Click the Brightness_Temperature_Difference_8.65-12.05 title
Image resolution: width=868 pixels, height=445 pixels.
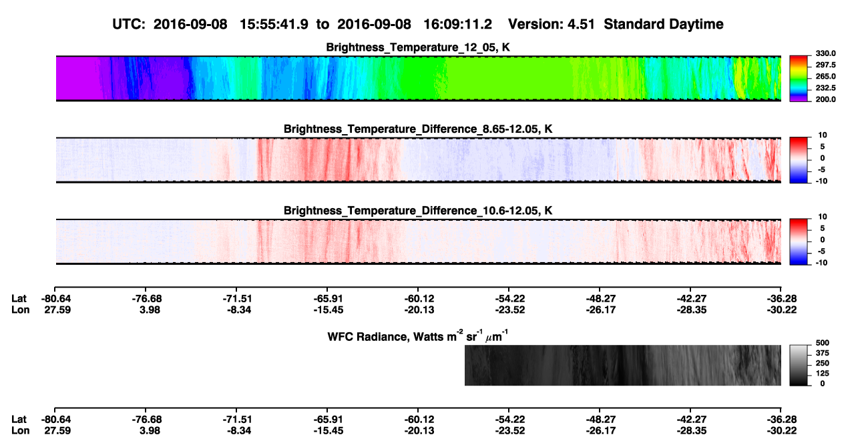(x=418, y=129)
